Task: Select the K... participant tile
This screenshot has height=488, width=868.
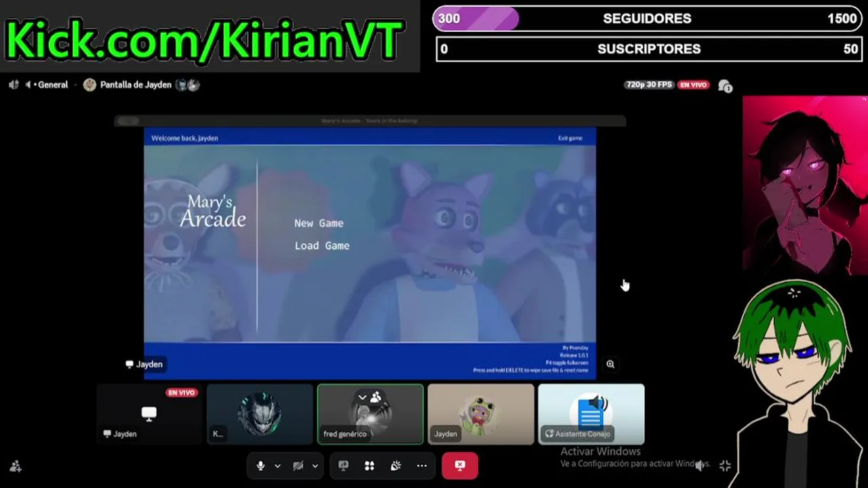Action: [260, 414]
